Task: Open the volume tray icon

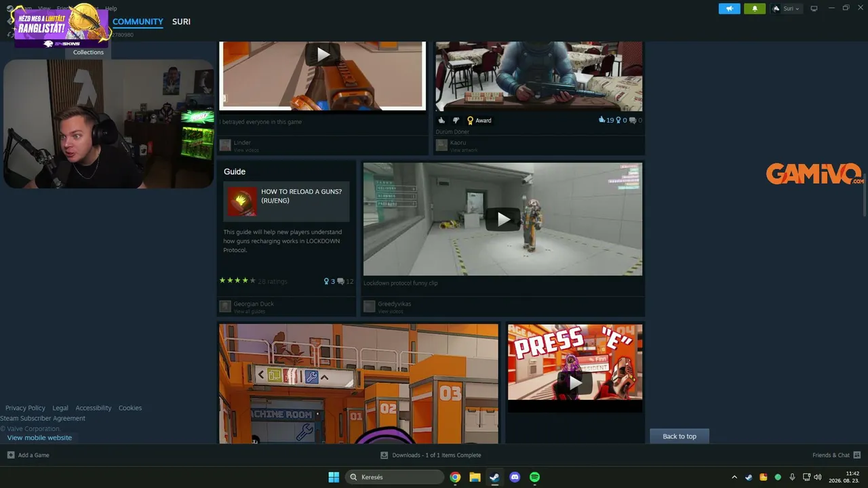Action: [x=818, y=477]
